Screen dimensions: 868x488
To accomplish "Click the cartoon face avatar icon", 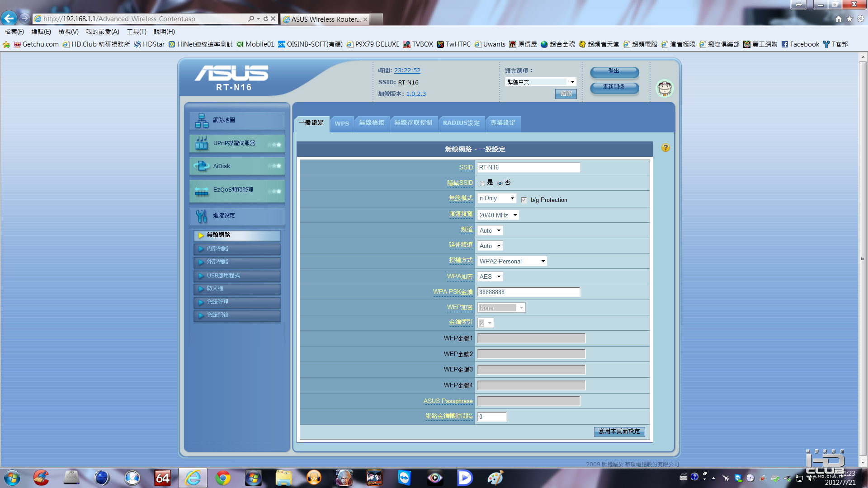I will [x=665, y=88].
